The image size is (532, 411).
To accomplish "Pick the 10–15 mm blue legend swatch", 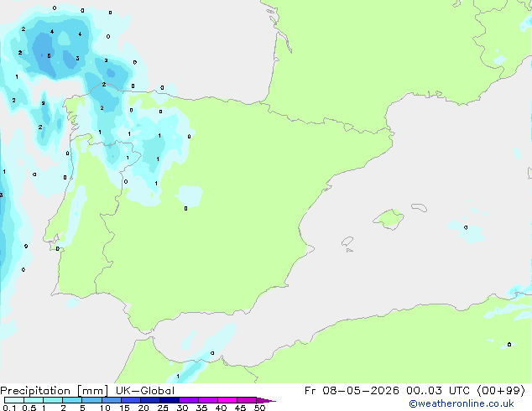I will pyautogui.click(x=112, y=400).
